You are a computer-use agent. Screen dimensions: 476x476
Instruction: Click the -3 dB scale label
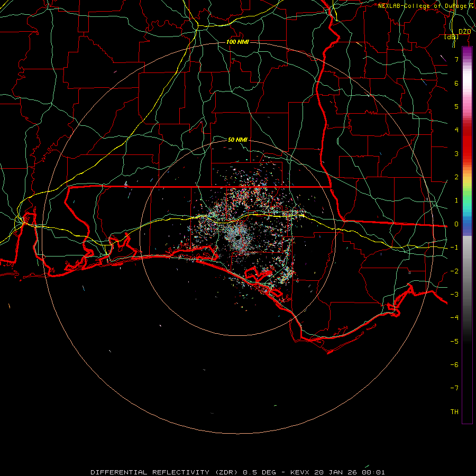454,295
